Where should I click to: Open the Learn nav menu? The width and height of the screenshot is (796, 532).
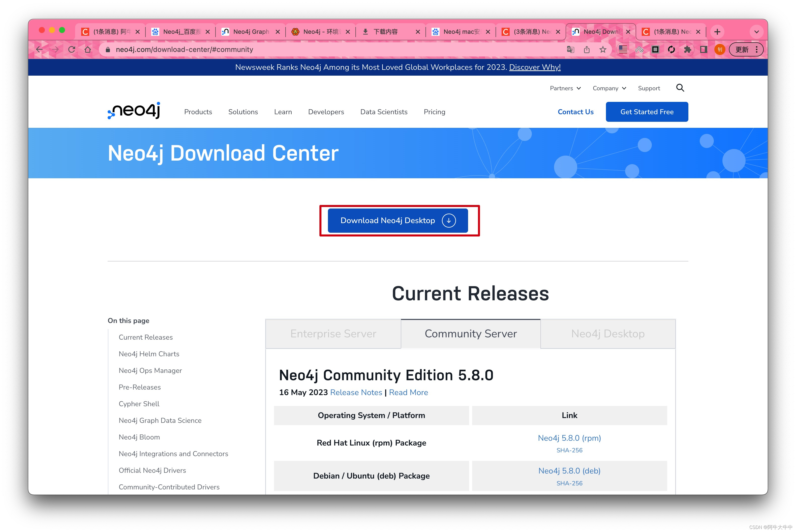click(283, 112)
